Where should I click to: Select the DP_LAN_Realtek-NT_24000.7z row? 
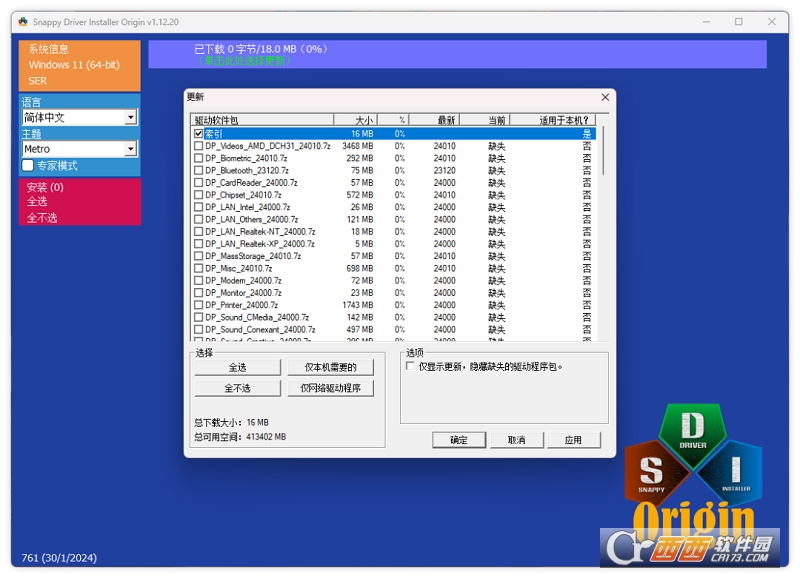(393, 232)
